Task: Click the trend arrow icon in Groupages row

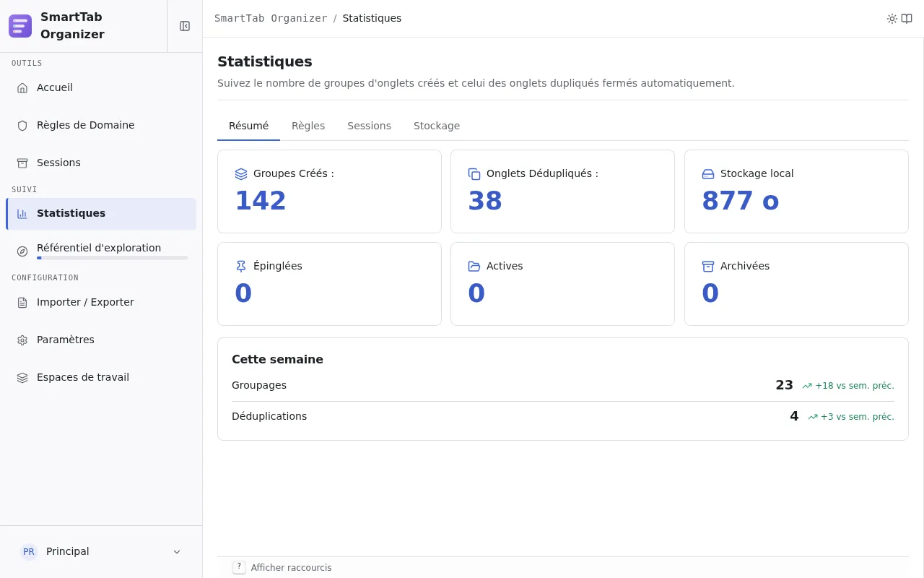Action: point(807,387)
